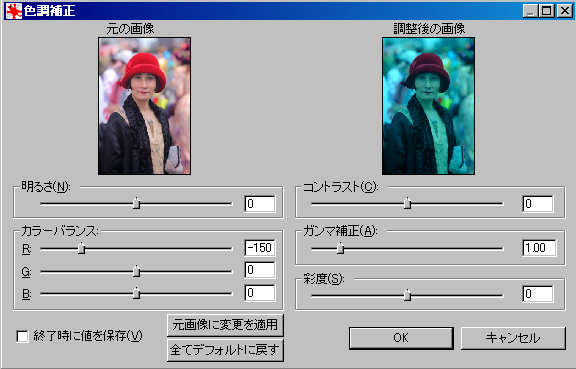Click the B color balance slider handle
The height and width of the screenshot is (369, 576).
(136, 293)
